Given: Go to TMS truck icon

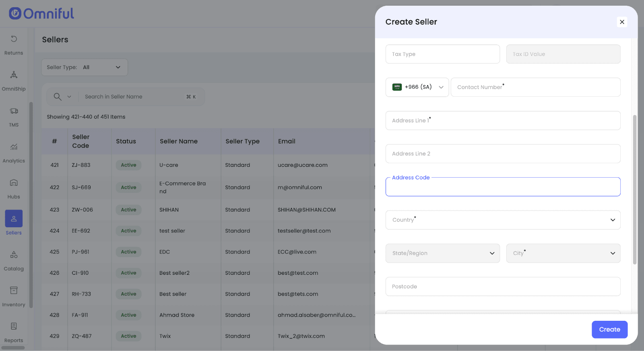Looking at the screenshot, I should [14, 111].
